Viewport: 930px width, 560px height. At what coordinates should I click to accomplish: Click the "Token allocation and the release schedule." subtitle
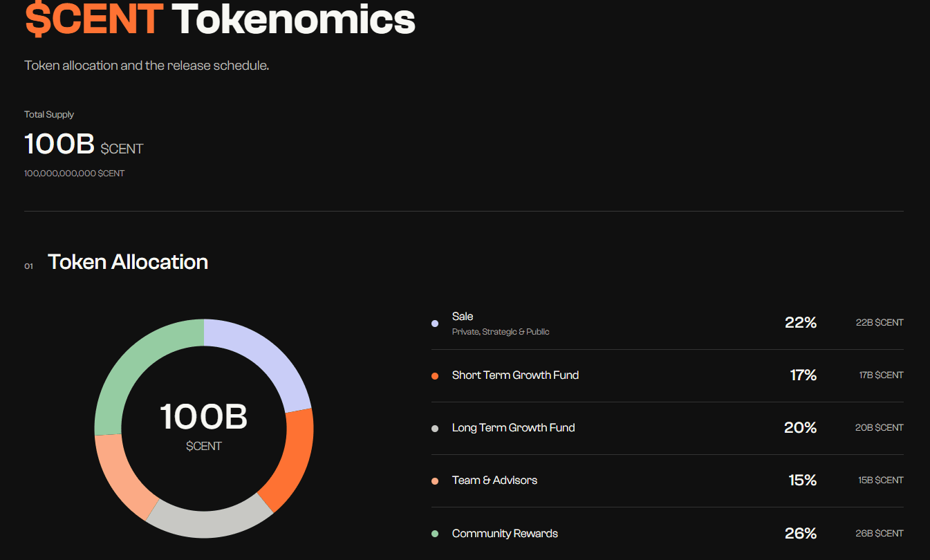(x=147, y=66)
